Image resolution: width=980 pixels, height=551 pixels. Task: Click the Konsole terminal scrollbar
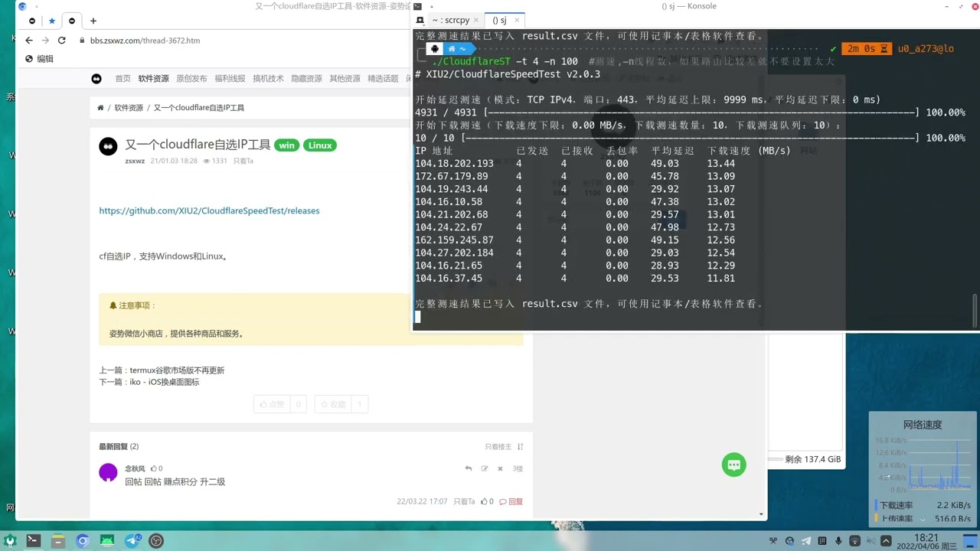click(975, 312)
